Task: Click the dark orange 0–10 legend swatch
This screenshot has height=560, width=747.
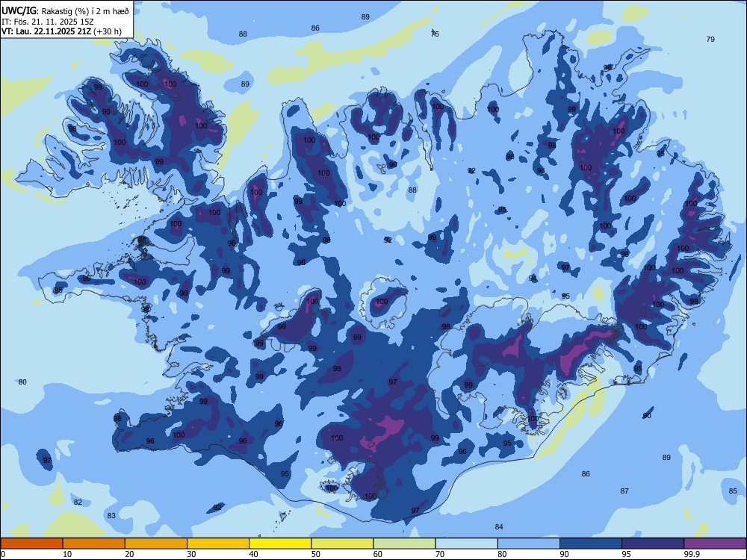Action: [31, 544]
